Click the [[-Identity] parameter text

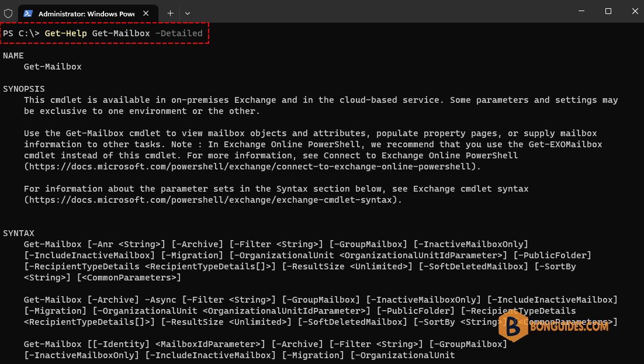pos(119,344)
